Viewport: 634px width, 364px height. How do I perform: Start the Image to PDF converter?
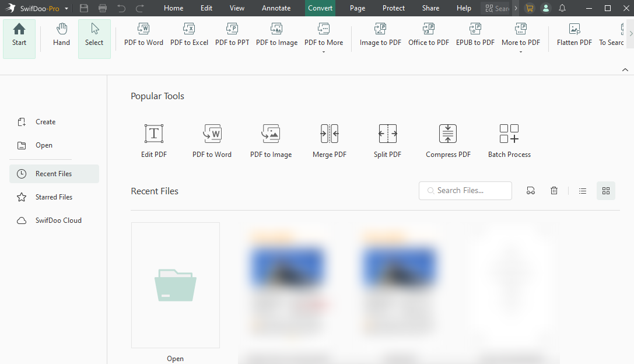pos(380,35)
